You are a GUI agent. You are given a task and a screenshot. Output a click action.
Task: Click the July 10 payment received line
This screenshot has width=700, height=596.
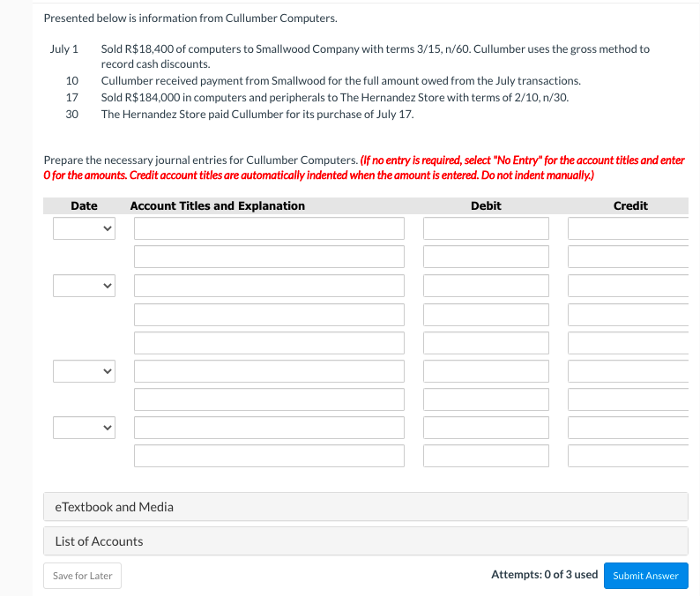tap(341, 81)
